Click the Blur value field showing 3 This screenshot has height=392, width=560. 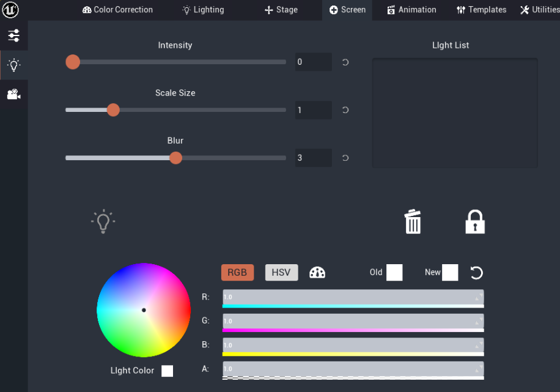[313, 158]
